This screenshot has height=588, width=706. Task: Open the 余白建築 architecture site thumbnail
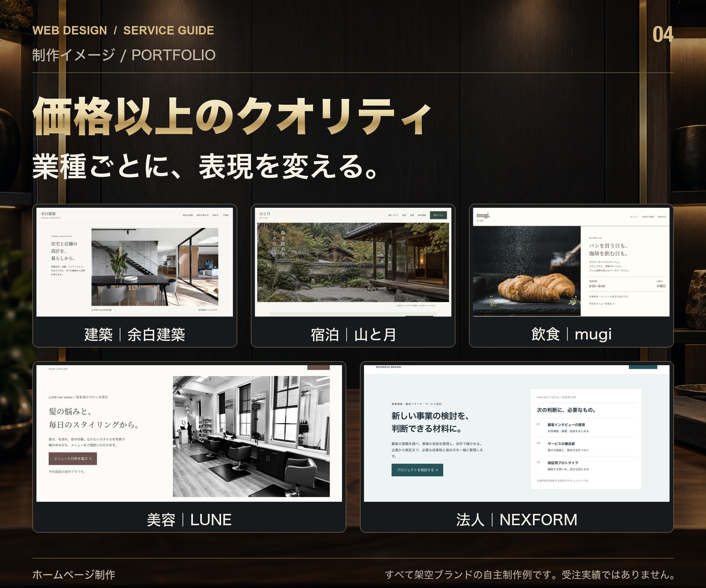tap(135, 262)
